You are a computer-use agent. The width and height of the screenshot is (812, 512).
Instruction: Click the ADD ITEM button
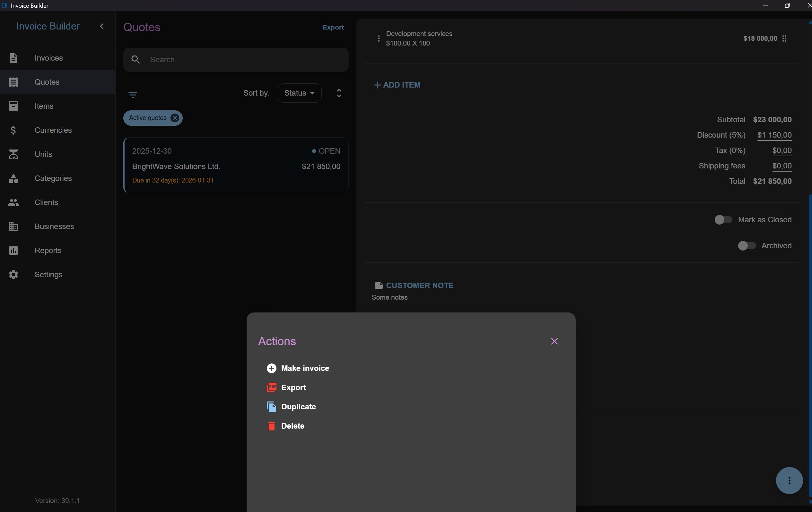pyautogui.click(x=397, y=85)
